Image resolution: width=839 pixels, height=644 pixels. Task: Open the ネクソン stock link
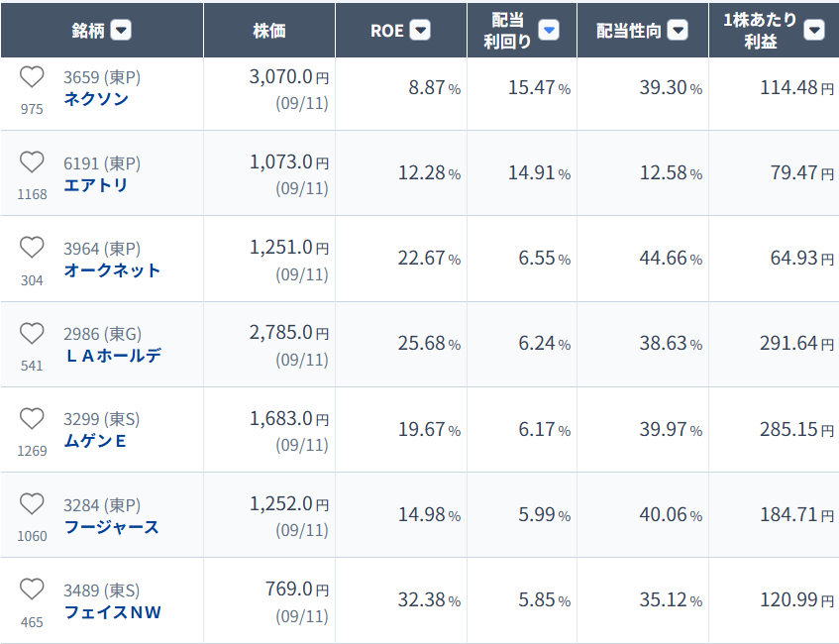[x=96, y=99]
